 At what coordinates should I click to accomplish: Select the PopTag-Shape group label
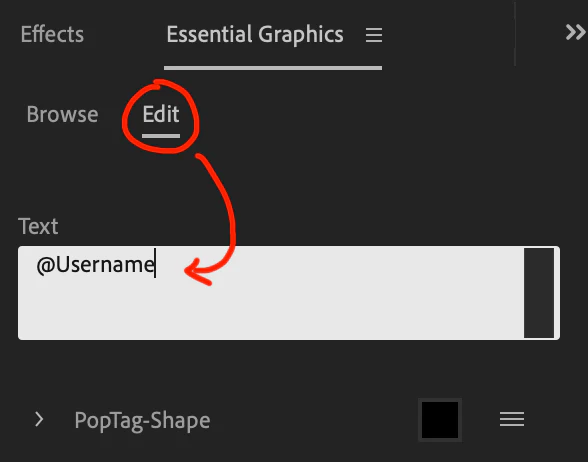tap(142, 420)
